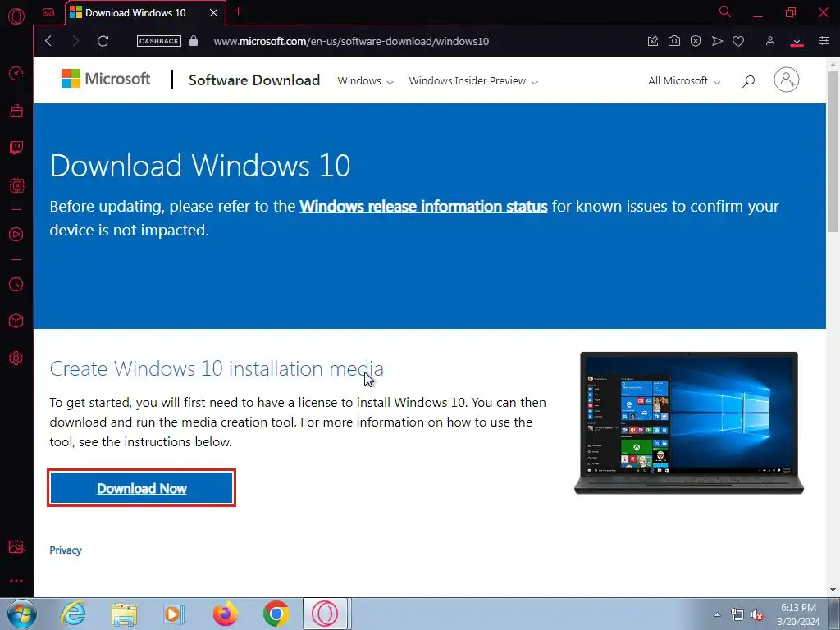Click the page vertical scrollbar thumb
This screenshot has height=630, width=840.
tap(833, 152)
